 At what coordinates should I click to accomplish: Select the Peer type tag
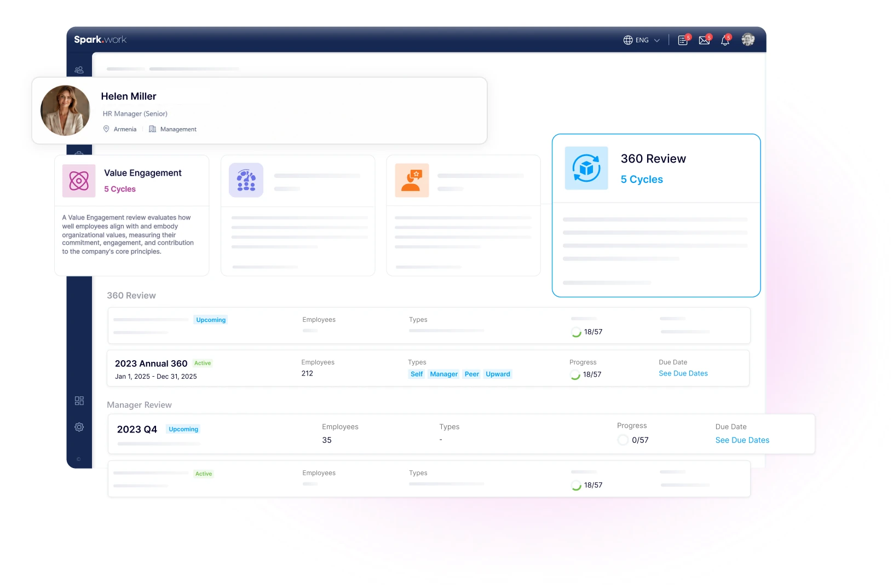(x=472, y=374)
